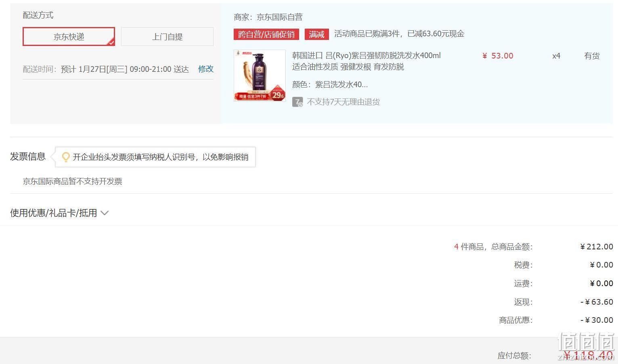This screenshot has height=364, width=618.
Task: Click the quantity x4 text
Action: (556, 56)
